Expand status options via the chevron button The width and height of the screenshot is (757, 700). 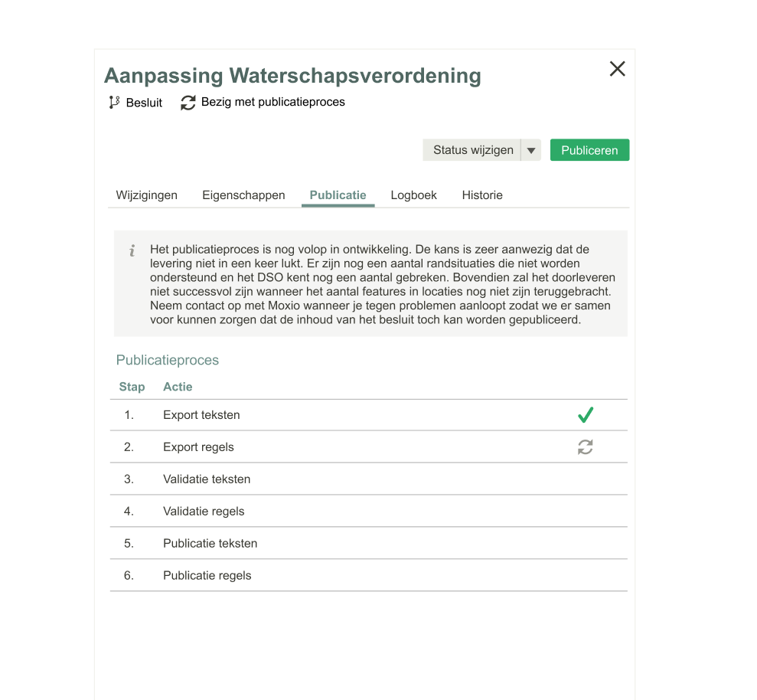(531, 149)
